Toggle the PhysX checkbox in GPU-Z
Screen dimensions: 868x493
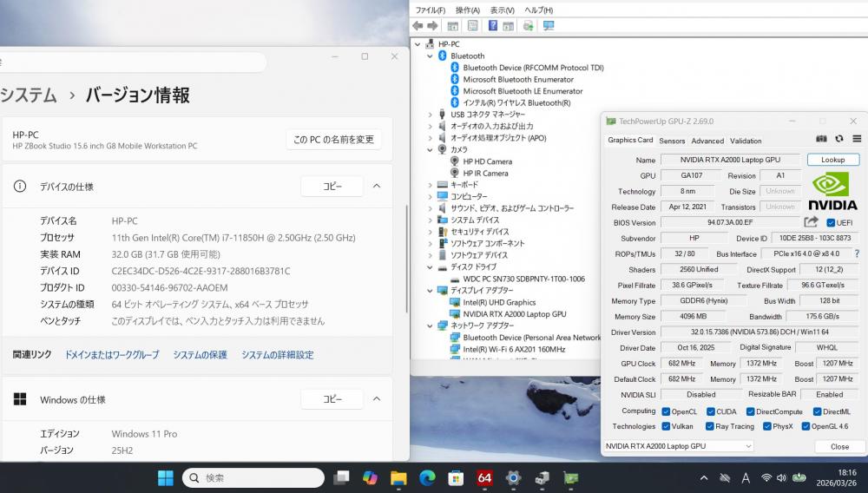[766, 426]
